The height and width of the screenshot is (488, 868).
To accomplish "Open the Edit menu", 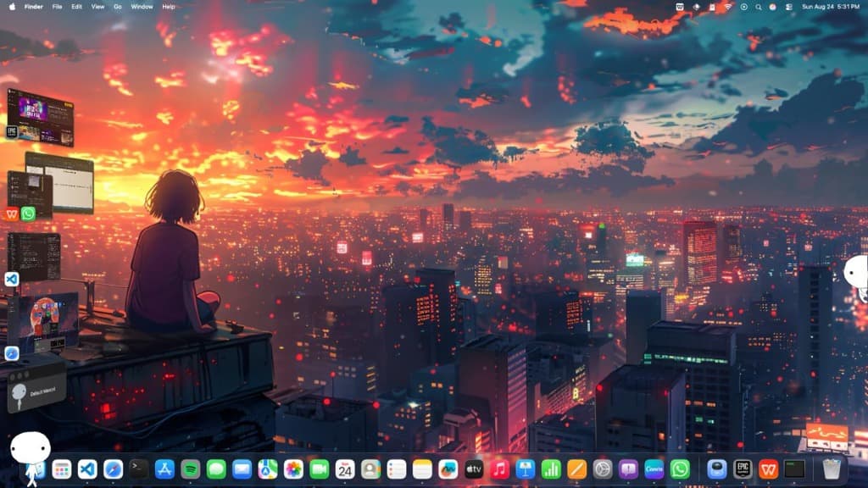I will click(76, 7).
